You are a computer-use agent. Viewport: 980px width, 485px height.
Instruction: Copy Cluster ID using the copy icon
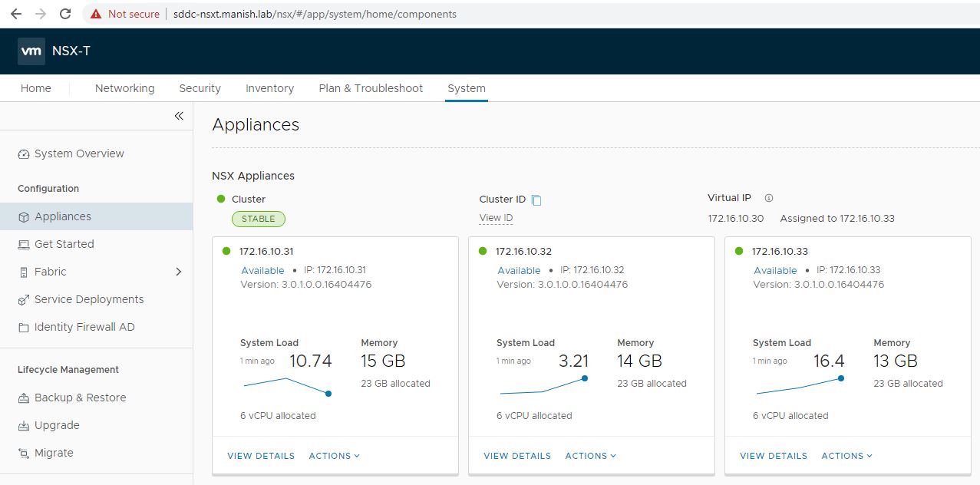[536, 200]
